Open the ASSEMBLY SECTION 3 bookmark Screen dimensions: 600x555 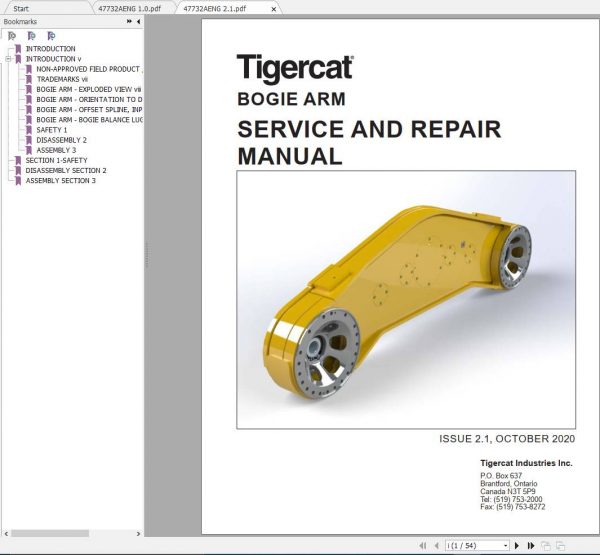[60, 181]
